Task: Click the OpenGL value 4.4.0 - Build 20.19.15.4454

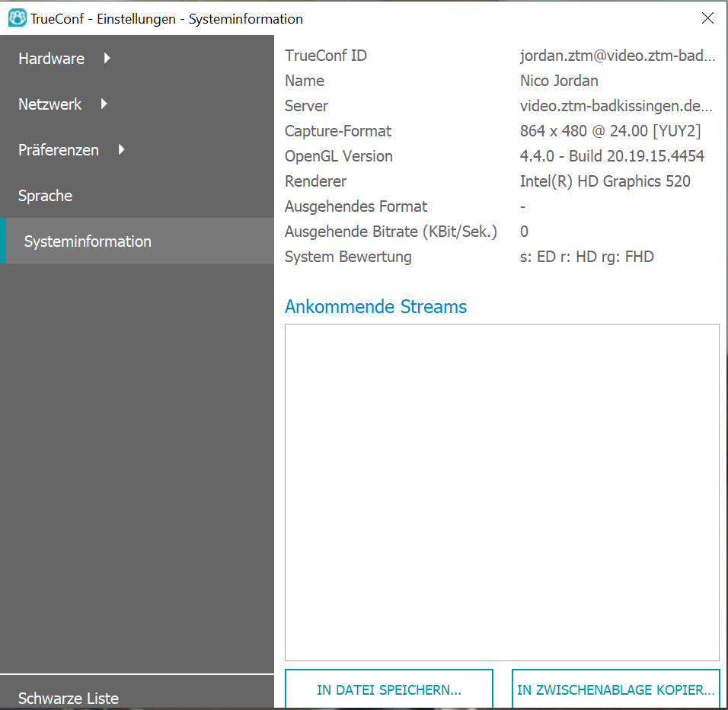Action: pos(612,156)
